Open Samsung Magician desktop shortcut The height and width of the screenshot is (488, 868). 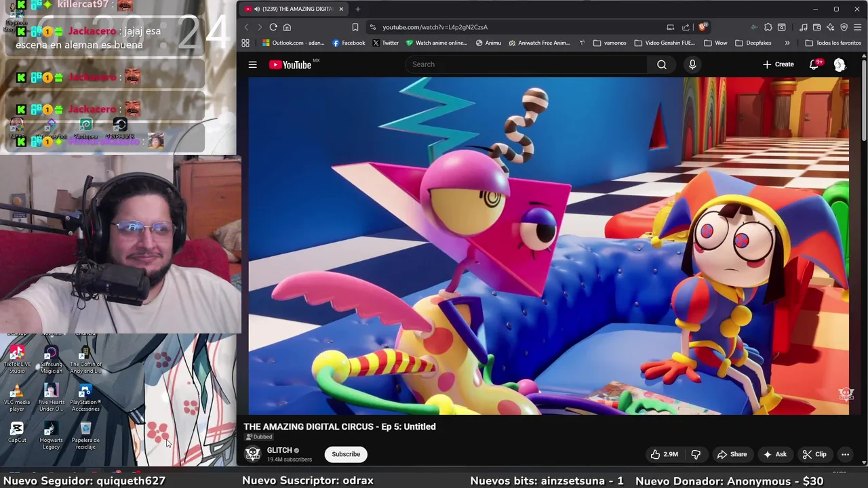[51, 360]
